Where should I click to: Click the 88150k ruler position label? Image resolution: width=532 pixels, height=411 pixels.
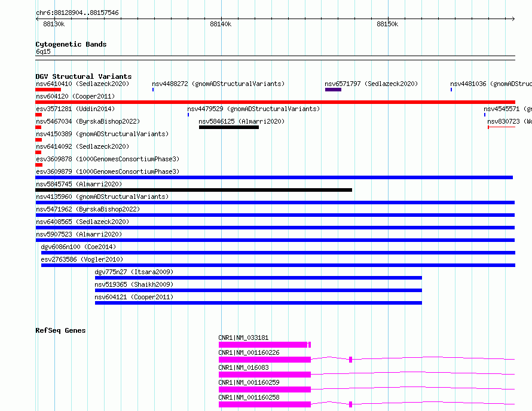tap(387, 24)
